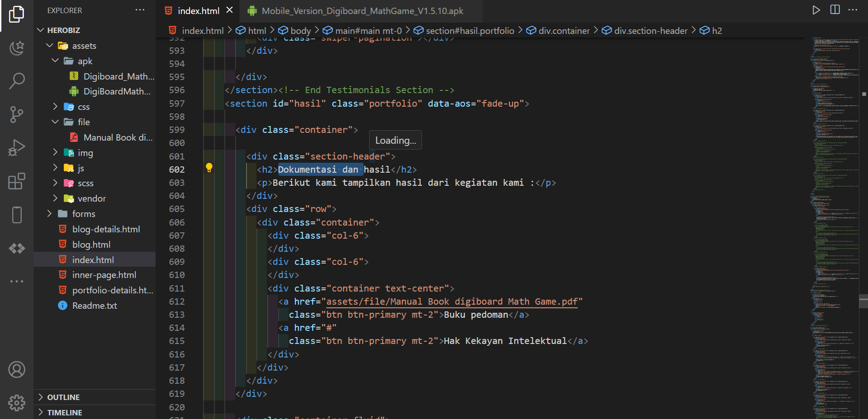Open Digiboard_Math archive file
This screenshot has height=419, width=868.
pyautogui.click(x=95, y=76)
